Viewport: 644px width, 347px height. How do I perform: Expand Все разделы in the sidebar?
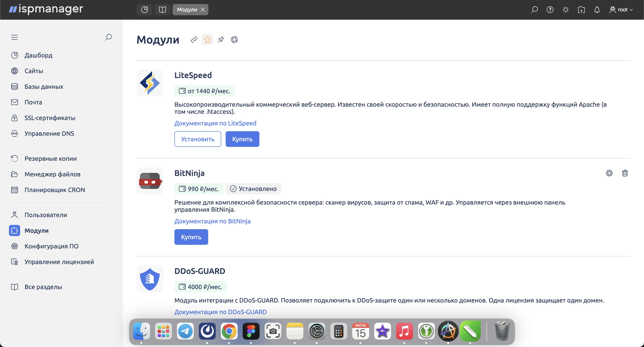43,287
